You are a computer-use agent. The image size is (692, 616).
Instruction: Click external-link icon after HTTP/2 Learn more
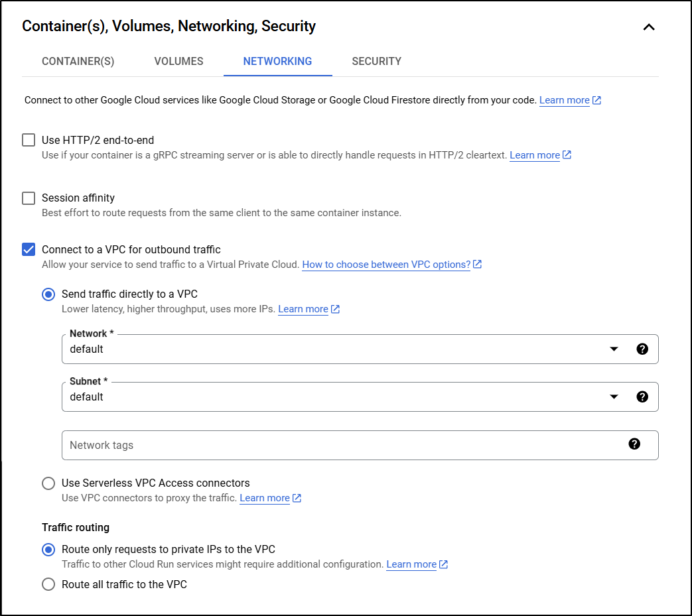[567, 154]
